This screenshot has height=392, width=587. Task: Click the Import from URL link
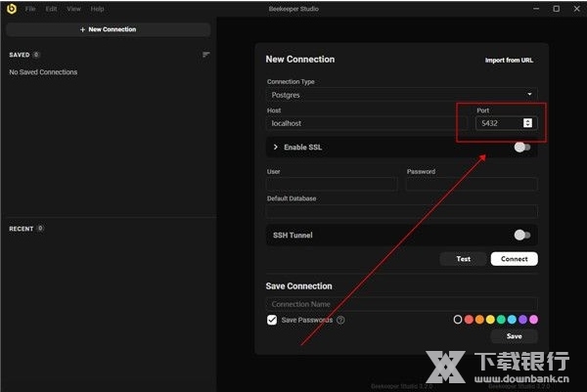click(x=509, y=61)
